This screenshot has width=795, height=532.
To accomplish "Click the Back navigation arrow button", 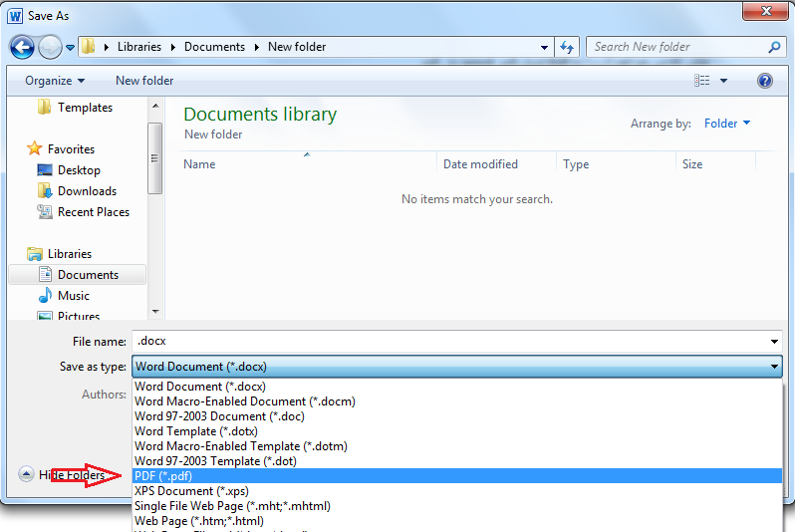I will (x=22, y=47).
